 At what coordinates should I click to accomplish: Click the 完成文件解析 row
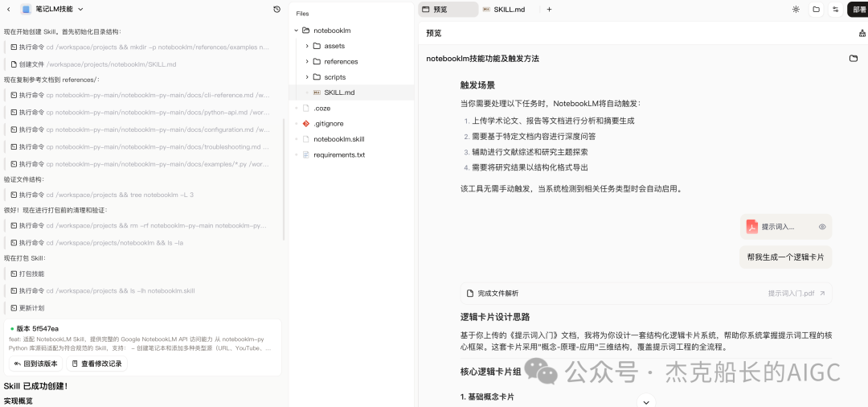(646, 294)
